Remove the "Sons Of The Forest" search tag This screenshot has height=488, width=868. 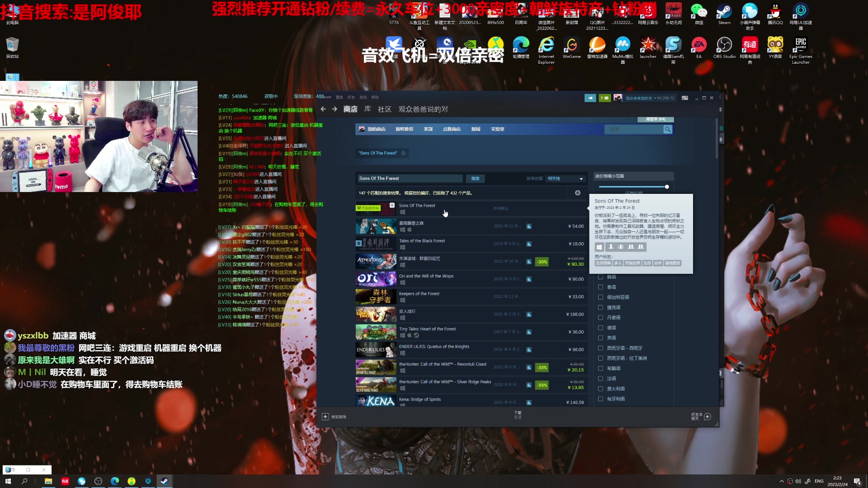(404, 153)
